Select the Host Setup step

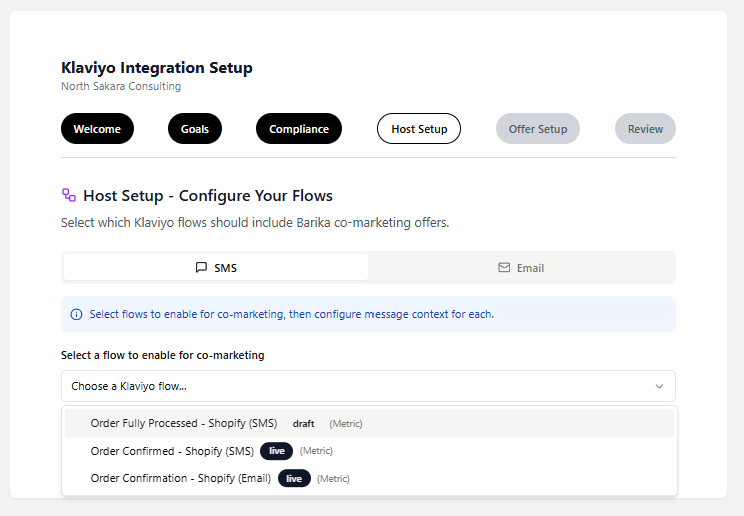419,129
